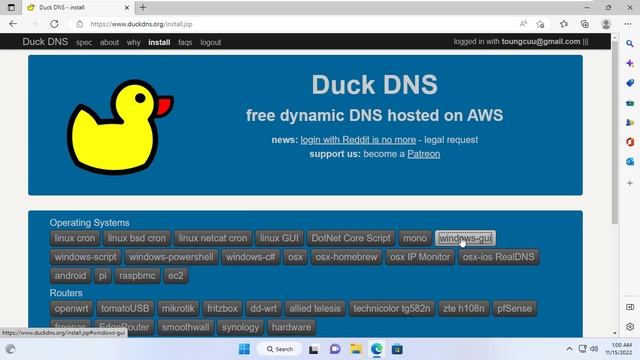Viewport: 640px width, 360px height.
Task: Select the linux cron button
Action: click(x=75, y=238)
